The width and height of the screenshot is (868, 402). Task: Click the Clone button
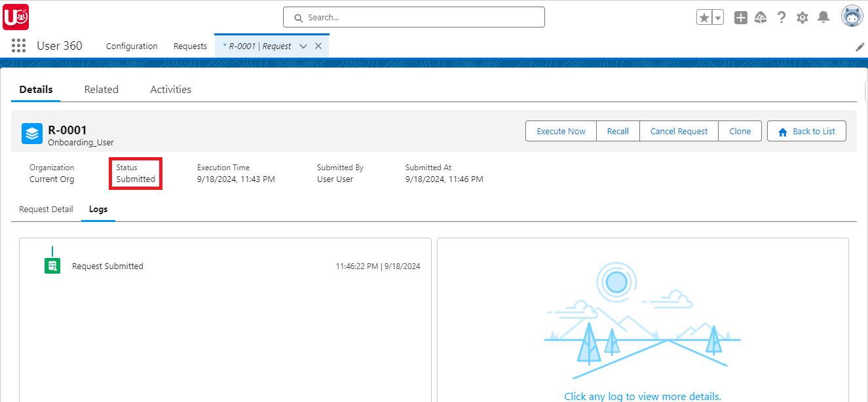[740, 131]
